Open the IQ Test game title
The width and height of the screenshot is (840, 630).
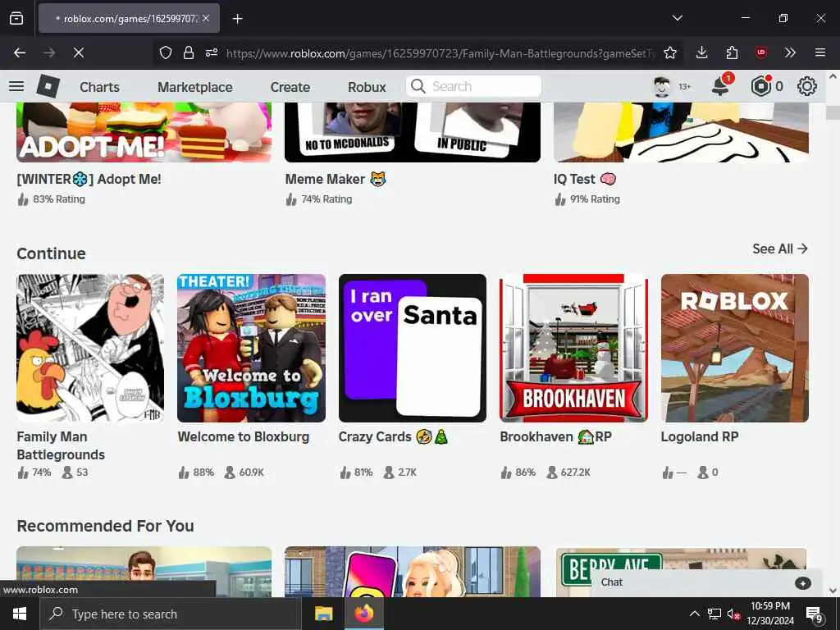pyautogui.click(x=585, y=179)
